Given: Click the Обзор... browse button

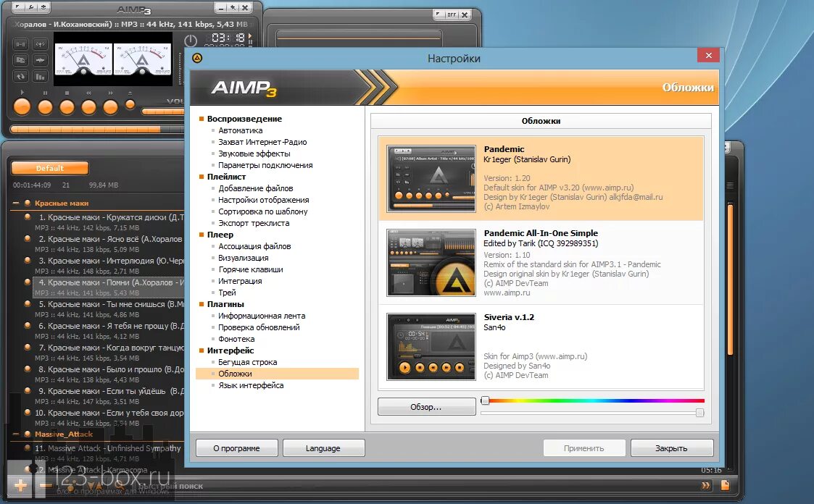Looking at the screenshot, I should (426, 406).
